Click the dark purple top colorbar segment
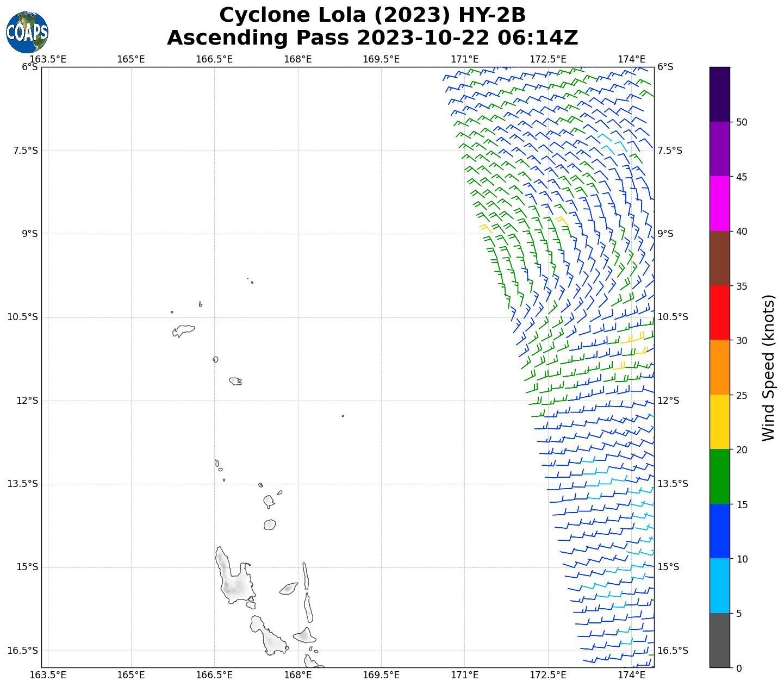 tap(720, 94)
